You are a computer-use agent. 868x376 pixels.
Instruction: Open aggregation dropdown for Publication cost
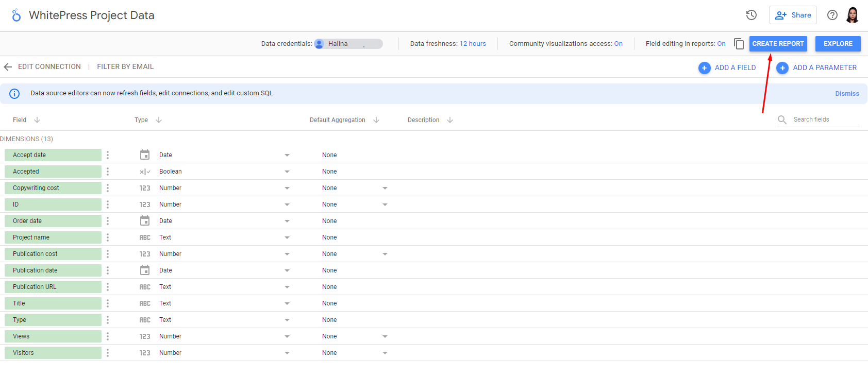(385, 254)
